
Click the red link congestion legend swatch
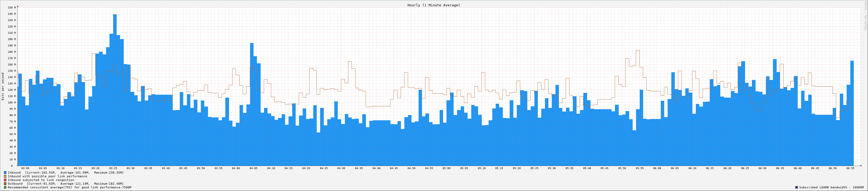tap(5, 180)
